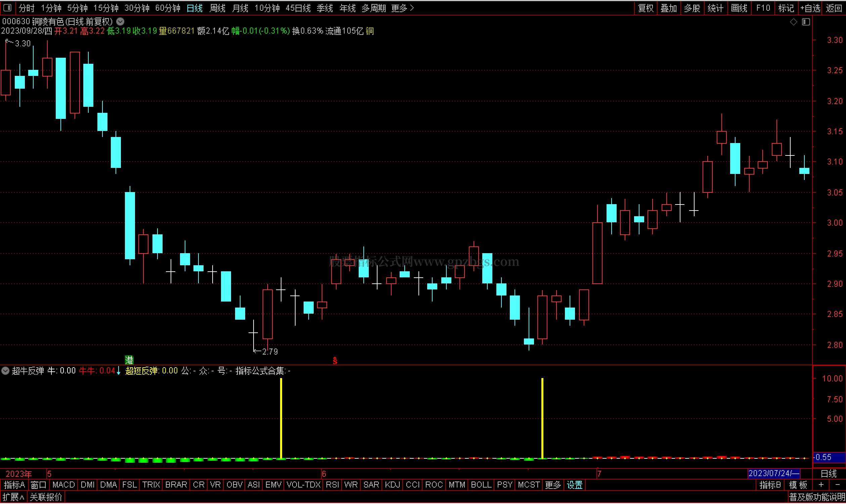Open dropdown arrow next to stock name 铜陵有色
This screenshot has height=504, width=846.
click(120, 22)
